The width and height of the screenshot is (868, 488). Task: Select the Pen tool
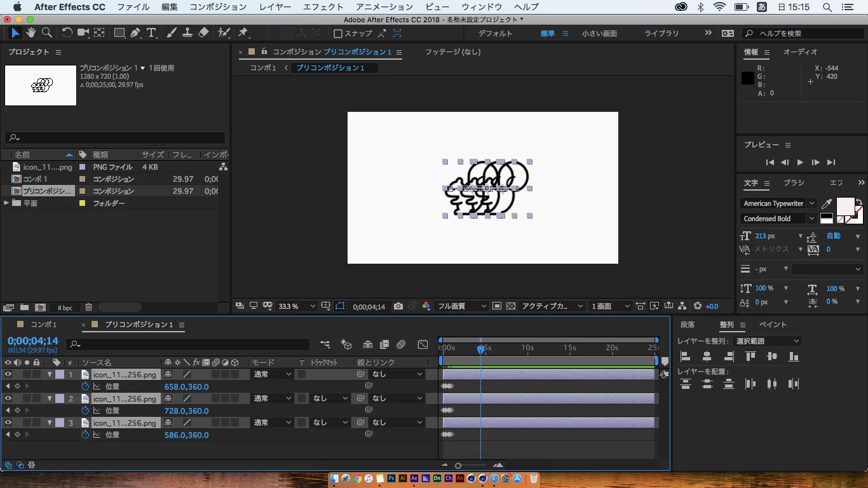135,33
